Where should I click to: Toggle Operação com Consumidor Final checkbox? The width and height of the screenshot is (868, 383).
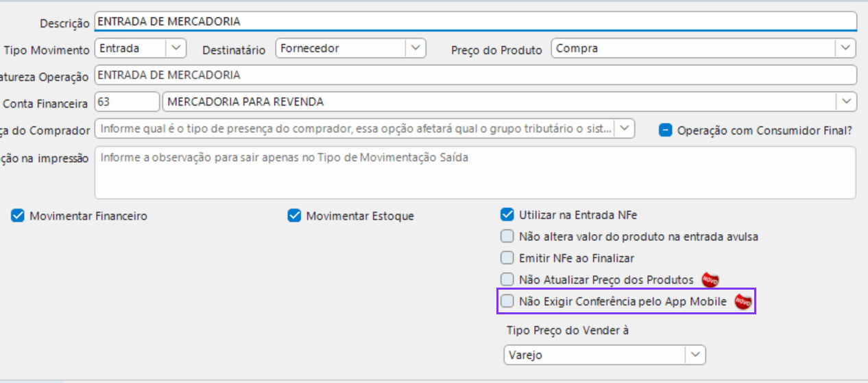pos(665,130)
